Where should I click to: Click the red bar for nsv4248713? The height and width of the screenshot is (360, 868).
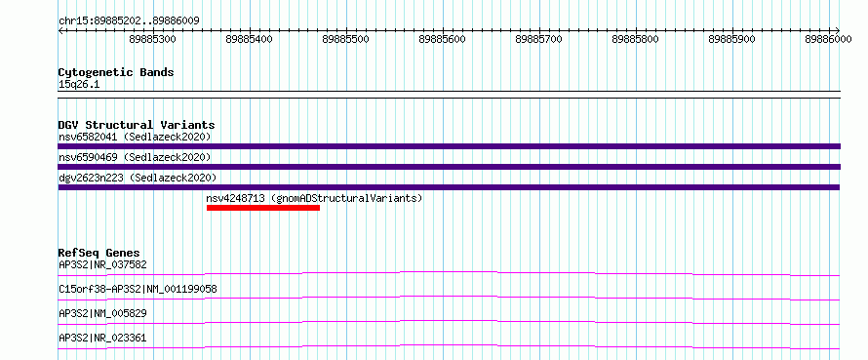click(x=263, y=208)
